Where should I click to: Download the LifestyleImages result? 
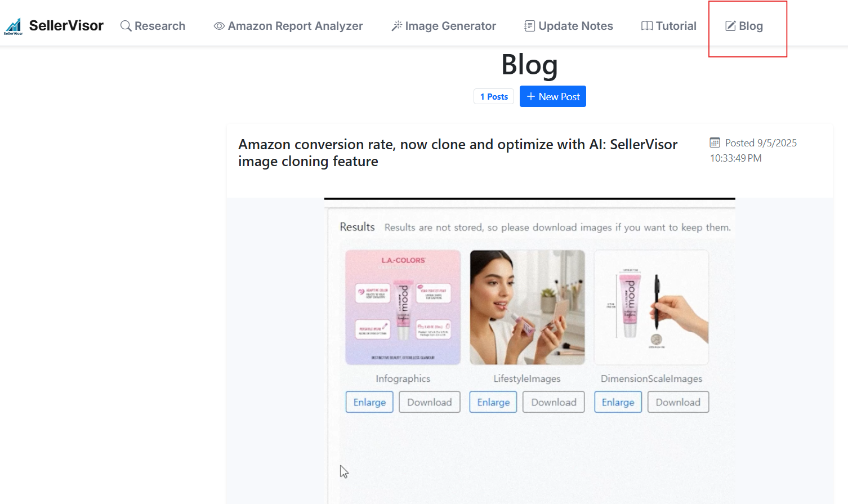pos(554,402)
